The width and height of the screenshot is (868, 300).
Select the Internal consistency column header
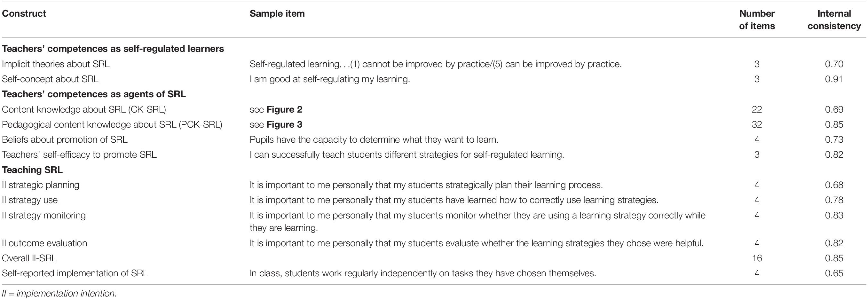[834, 20]
